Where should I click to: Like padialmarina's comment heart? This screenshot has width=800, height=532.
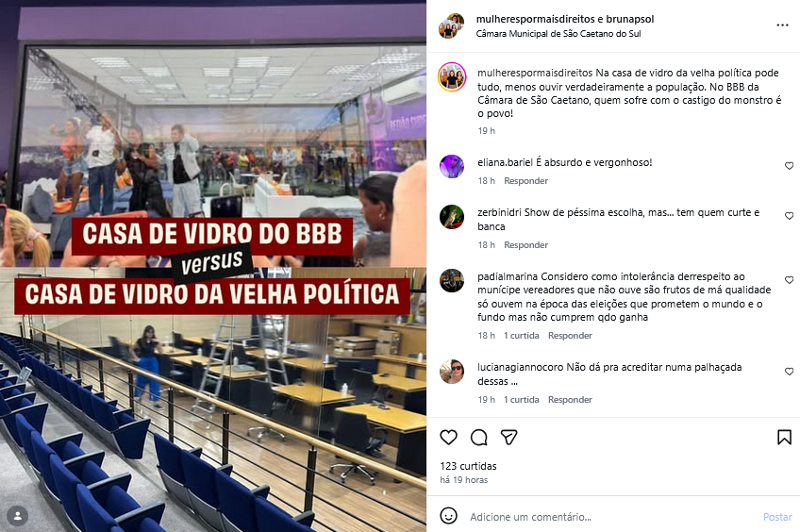[789, 280]
